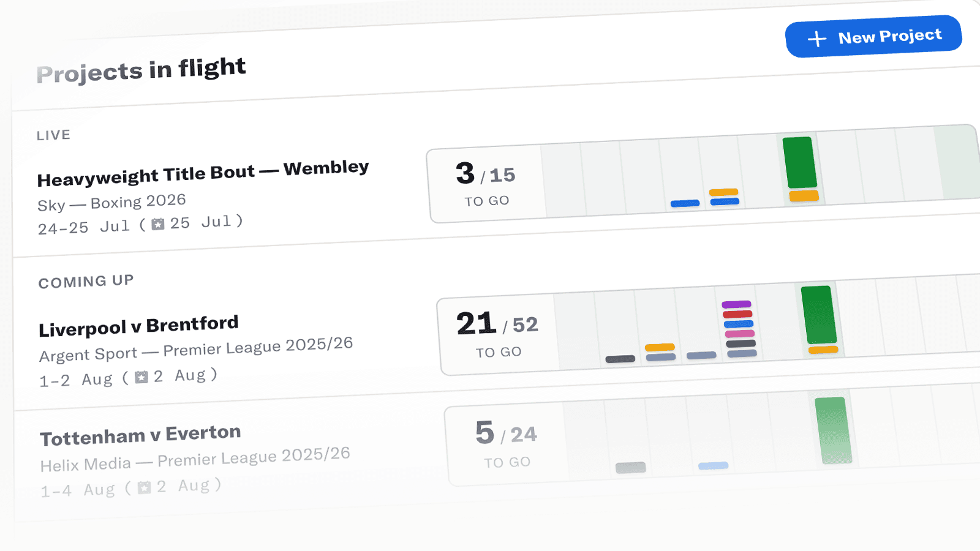Click the Projects in flight heading
The image size is (980, 551).
click(141, 70)
